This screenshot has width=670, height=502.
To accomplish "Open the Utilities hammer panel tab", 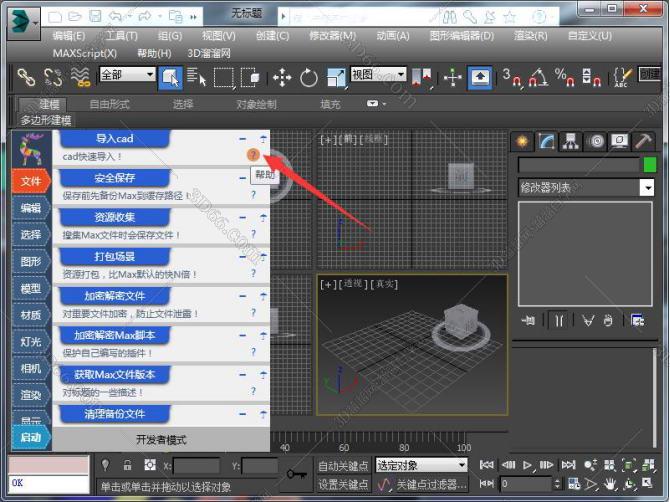I will pyautogui.click(x=644, y=141).
